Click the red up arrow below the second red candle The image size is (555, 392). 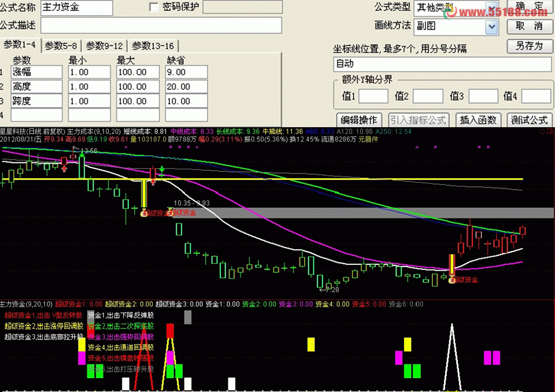coord(153,182)
